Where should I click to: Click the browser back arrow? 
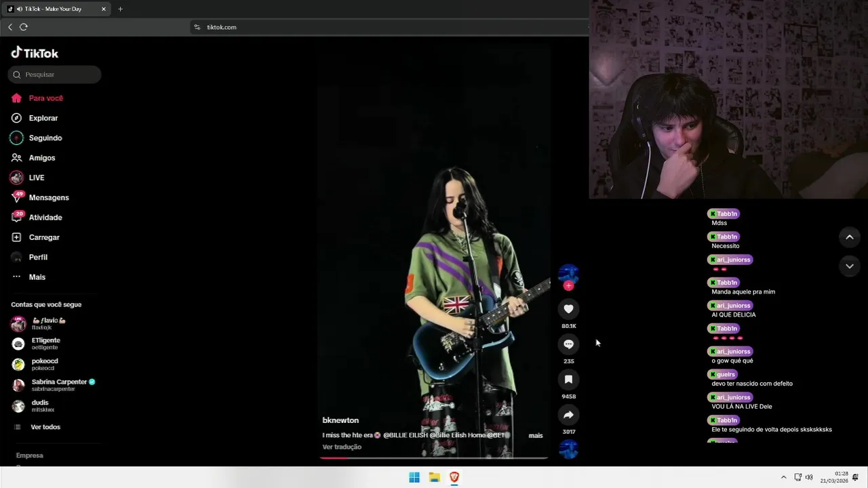click(x=10, y=27)
